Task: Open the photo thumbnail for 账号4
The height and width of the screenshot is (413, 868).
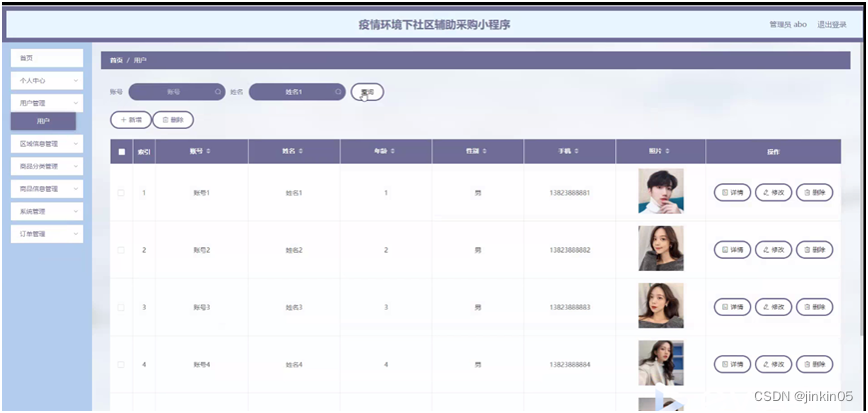Action: coord(661,363)
